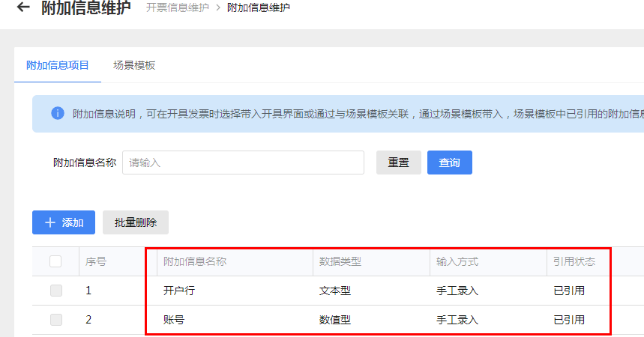Click the plus icon on 添加 button
The width and height of the screenshot is (644, 337).
point(50,222)
